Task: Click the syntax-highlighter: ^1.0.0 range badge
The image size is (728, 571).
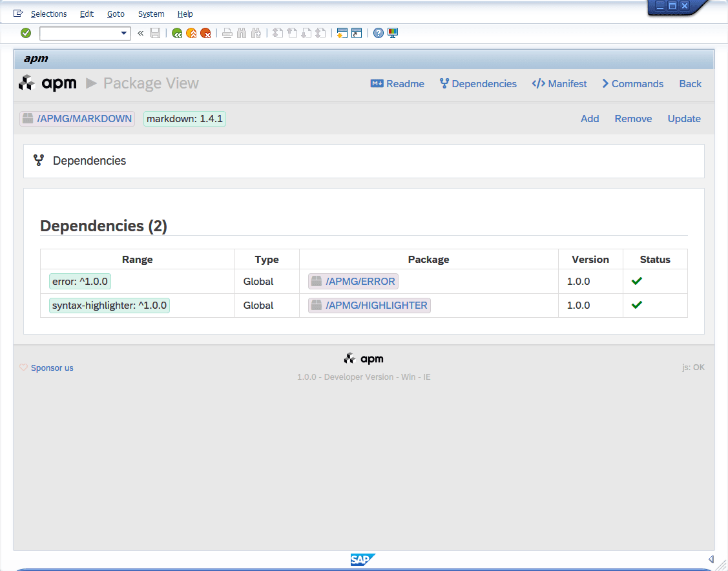Action: 110,306
